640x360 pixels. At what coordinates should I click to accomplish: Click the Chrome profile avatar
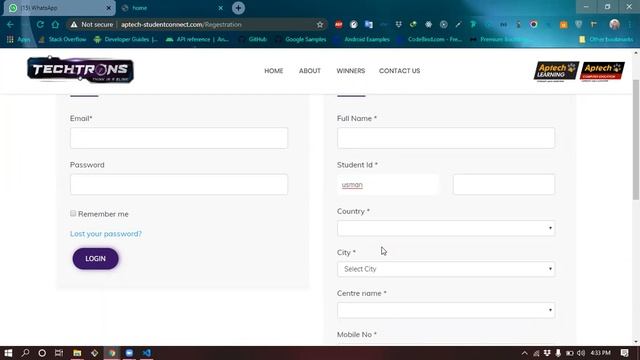tap(614, 24)
